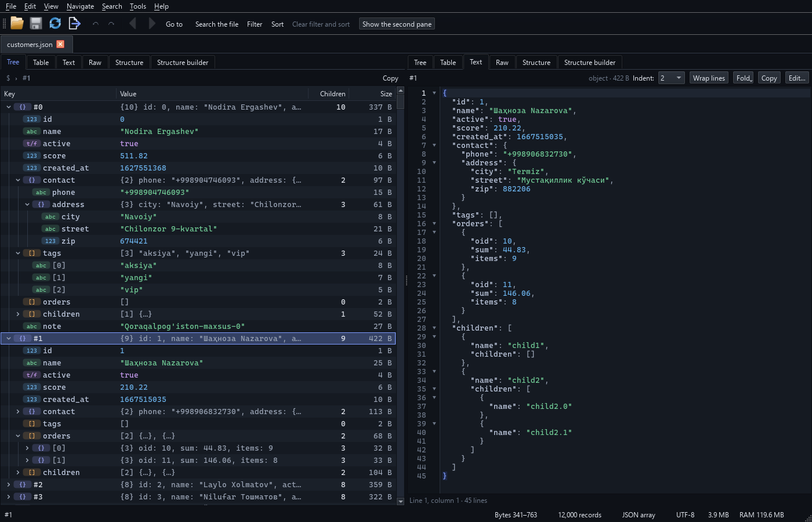Click the boolean type icon of first active

(32, 144)
